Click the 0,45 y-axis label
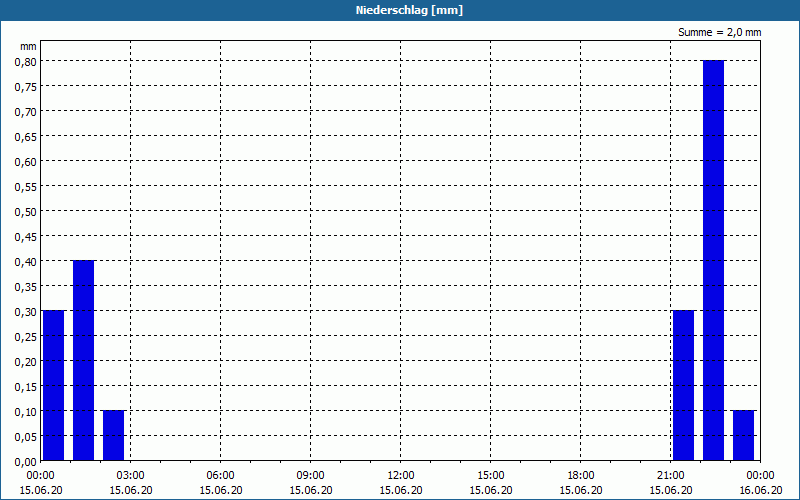Screen dimensions: 800x500 point(26,237)
